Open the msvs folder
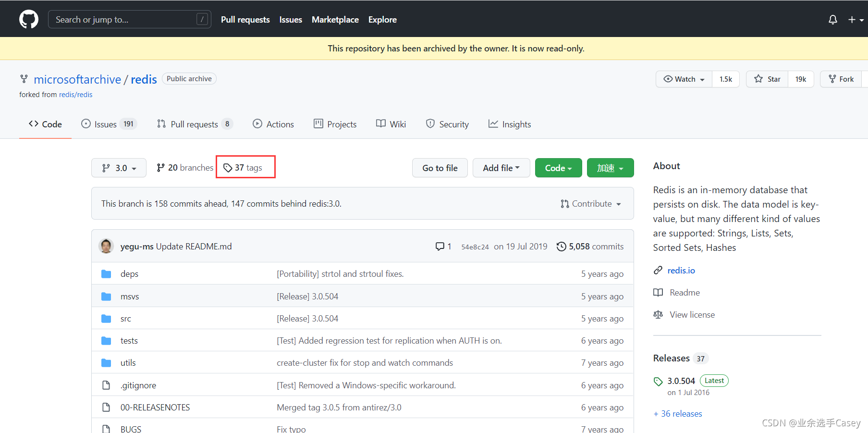The width and height of the screenshot is (868, 433). click(x=130, y=297)
